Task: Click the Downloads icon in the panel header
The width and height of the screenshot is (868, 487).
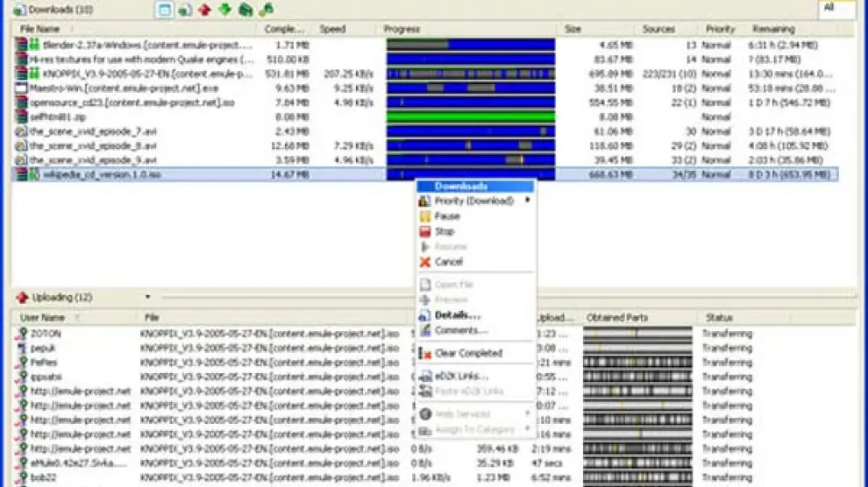Action: point(18,10)
